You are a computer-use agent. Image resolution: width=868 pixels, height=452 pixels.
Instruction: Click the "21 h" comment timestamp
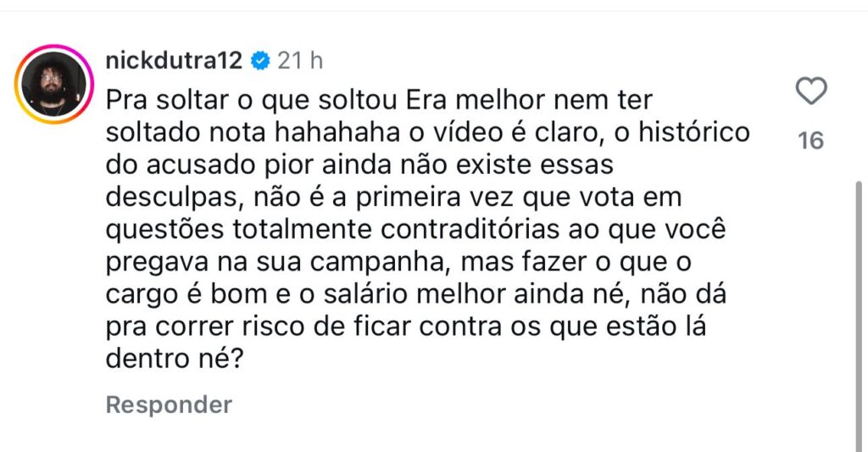pyautogui.click(x=301, y=60)
